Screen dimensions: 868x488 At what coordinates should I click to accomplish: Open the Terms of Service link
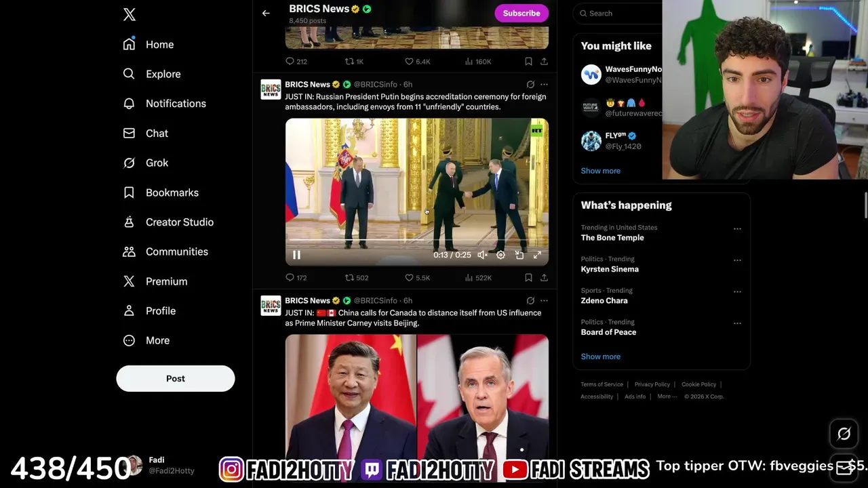coord(601,384)
